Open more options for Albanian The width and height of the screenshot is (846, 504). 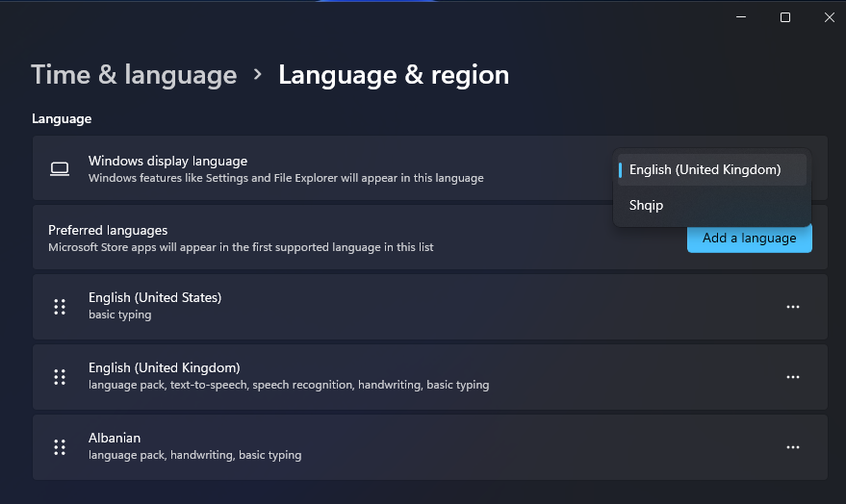[793, 447]
